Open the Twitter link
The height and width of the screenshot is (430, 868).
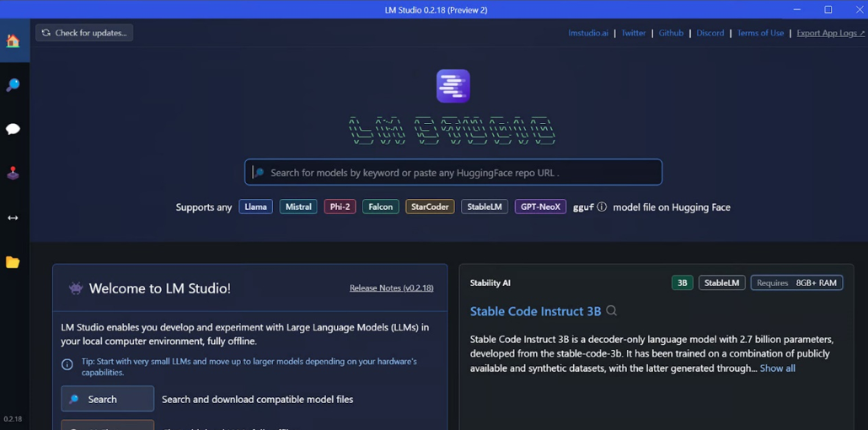(633, 33)
